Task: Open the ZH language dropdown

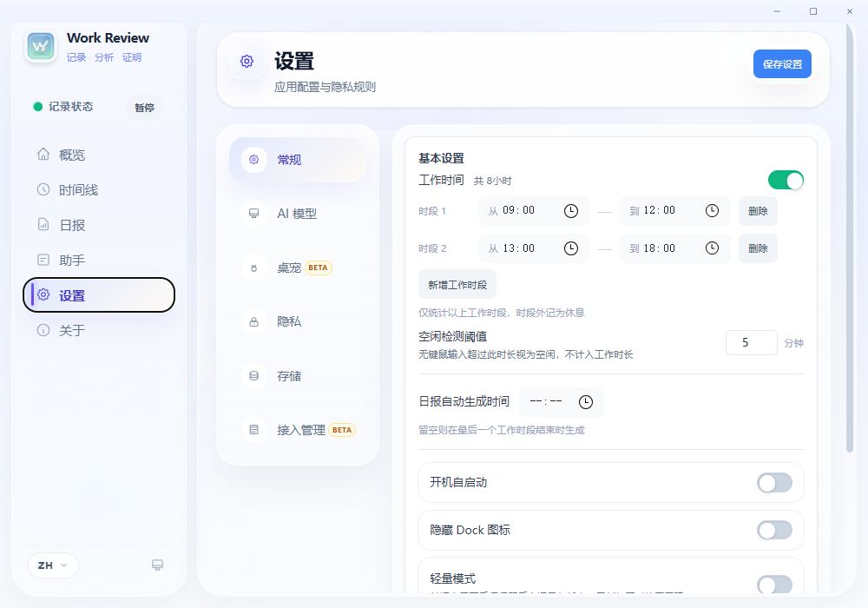Action: click(x=53, y=565)
